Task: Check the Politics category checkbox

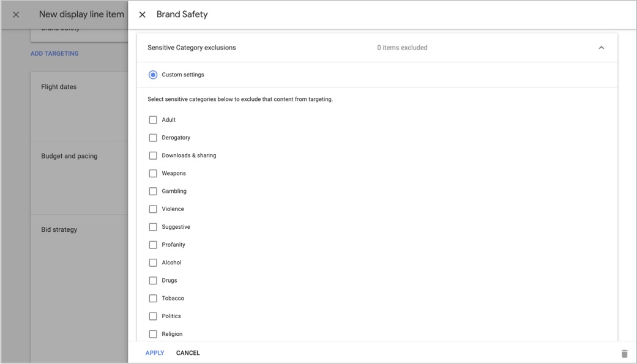Action: click(153, 316)
